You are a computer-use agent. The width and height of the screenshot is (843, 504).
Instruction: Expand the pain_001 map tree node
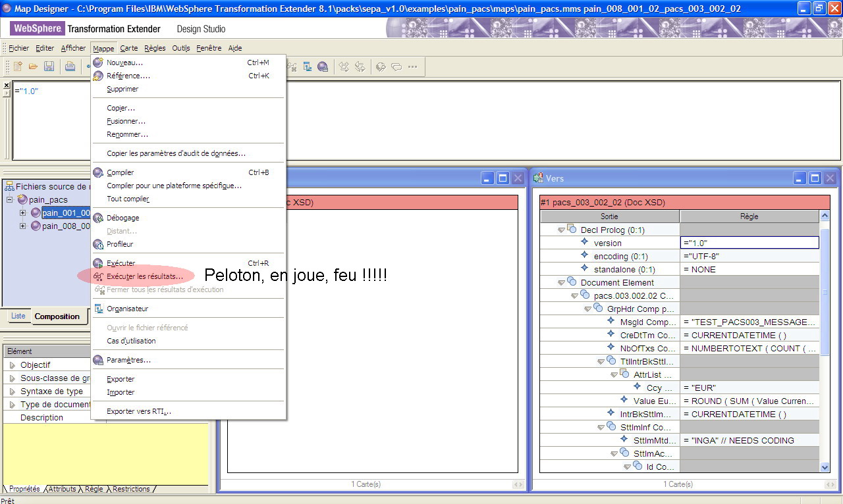[23, 213]
